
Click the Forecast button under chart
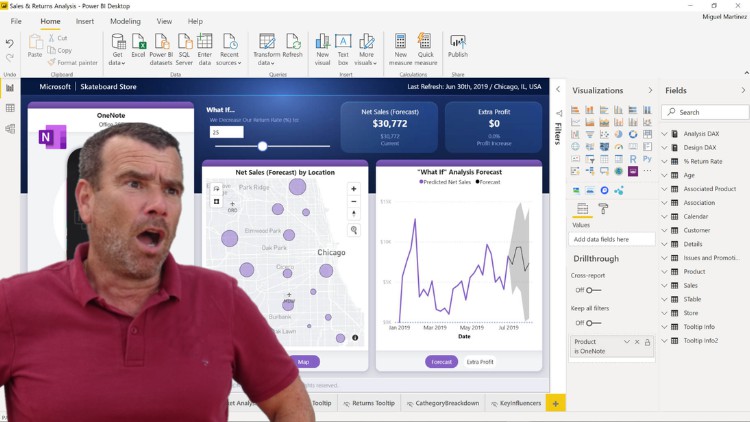tap(441, 362)
